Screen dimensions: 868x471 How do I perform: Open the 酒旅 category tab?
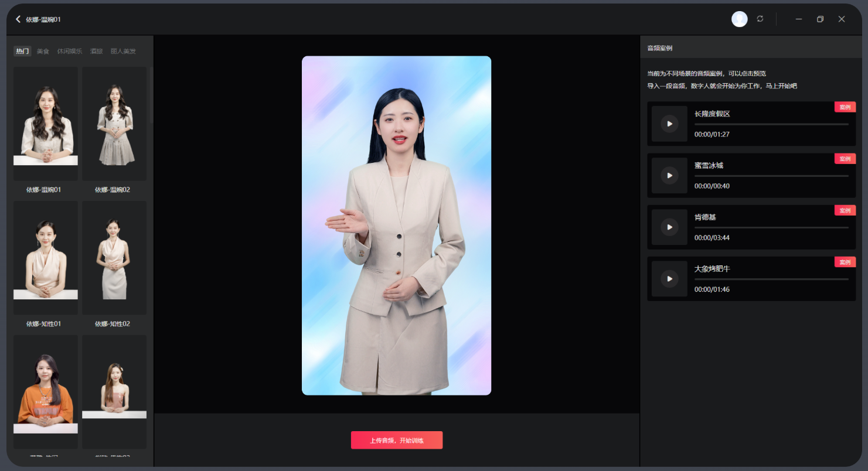(x=96, y=52)
